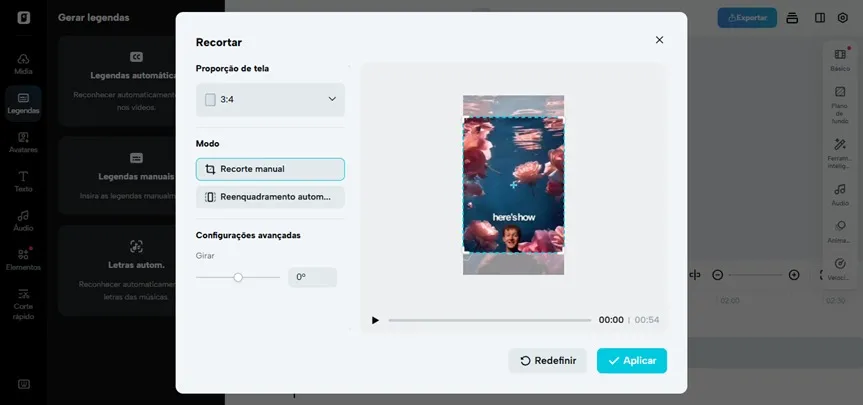Image resolution: width=863 pixels, height=405 pixels.
Task: Click the settings hexagon icon at top right
Action: click(x=843, y=18)
